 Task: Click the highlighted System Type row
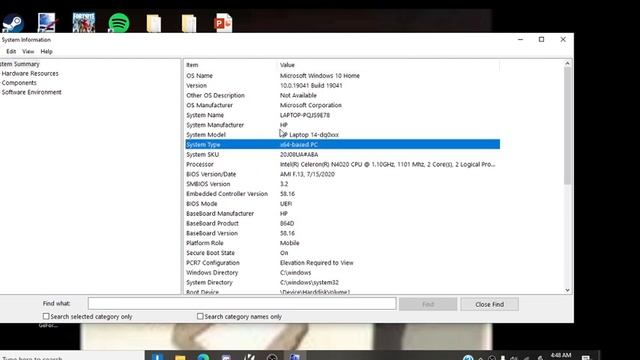click(342, 144)
